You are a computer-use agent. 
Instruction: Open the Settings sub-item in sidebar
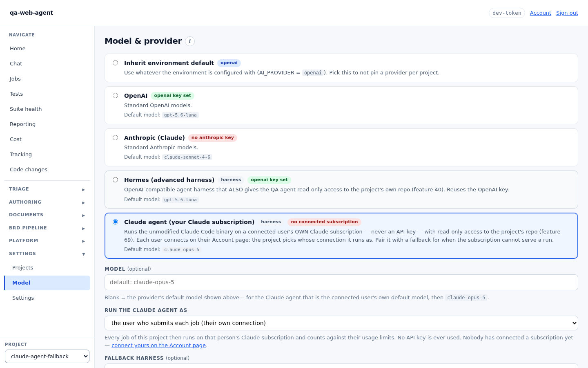tap(47, 298)
